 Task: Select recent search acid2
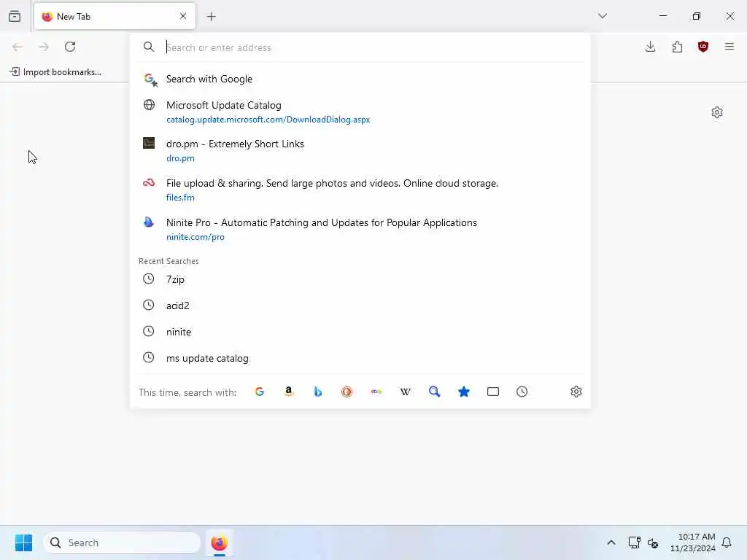[x=360, y=306]
